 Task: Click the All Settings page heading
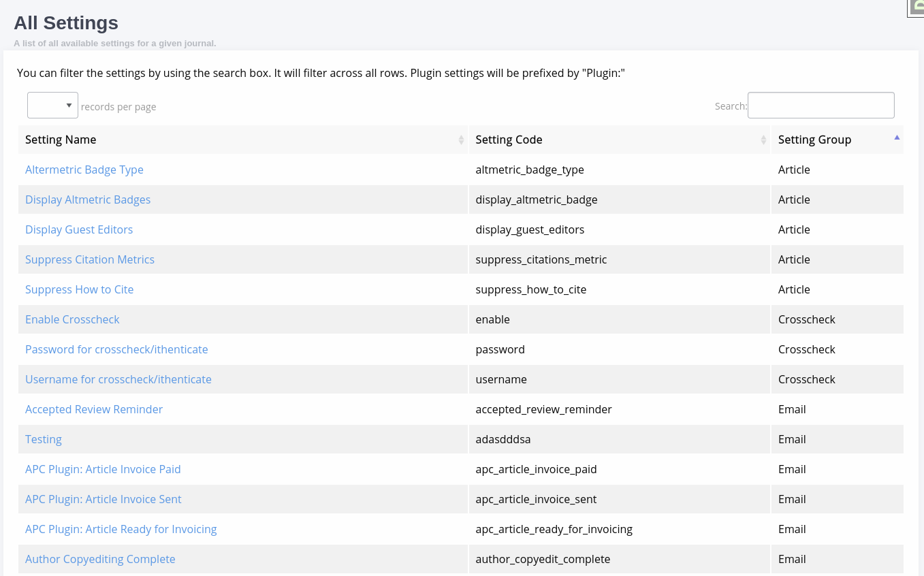click(66, 23)
